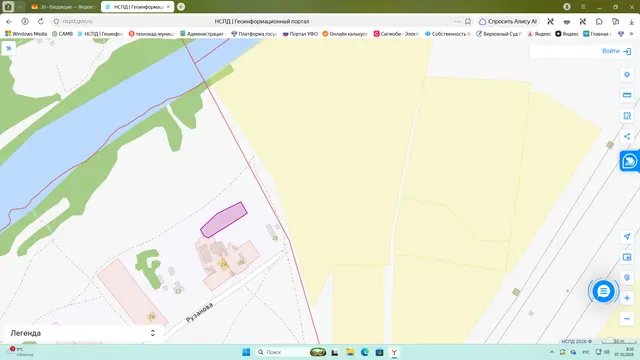
Task: Open the address bar three-dots menu
Action: [x=457, y=21]
